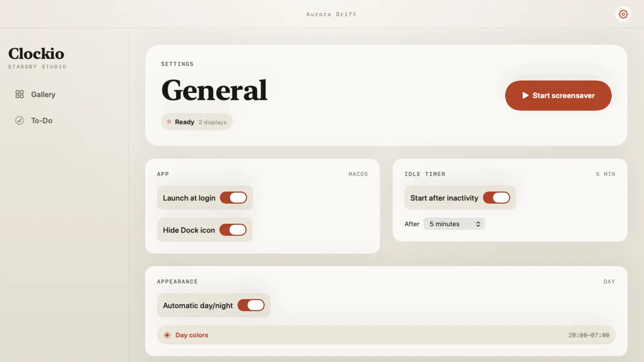
Task: Turn off Launch at login
Action: click(x=233, y=197)
